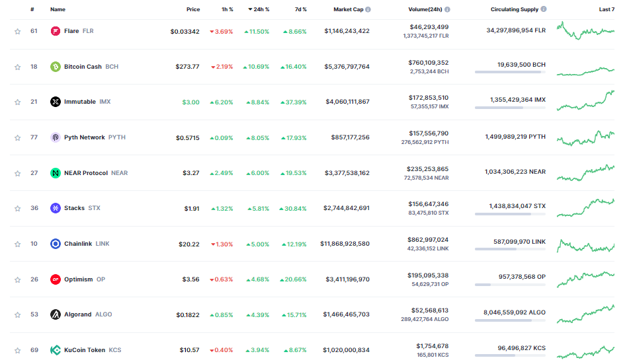The width and height of the screenshot is (629, 364).
Task: Open the Optimism OP coin link
Action: [x=85, y=279]
